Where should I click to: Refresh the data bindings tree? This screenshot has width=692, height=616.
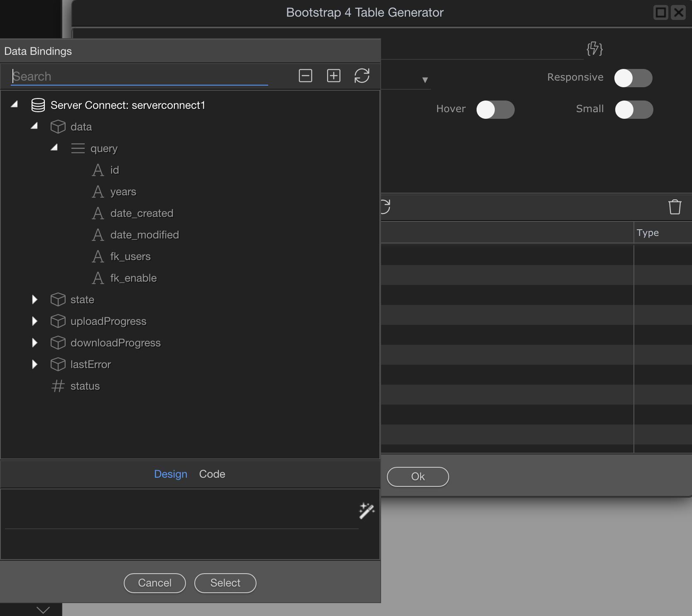pos(362,76)
